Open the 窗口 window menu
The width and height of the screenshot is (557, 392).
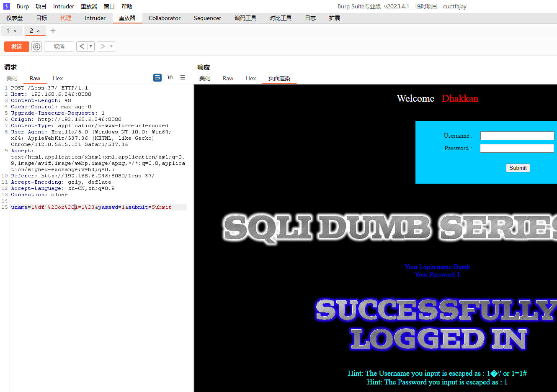pos(109,6)
